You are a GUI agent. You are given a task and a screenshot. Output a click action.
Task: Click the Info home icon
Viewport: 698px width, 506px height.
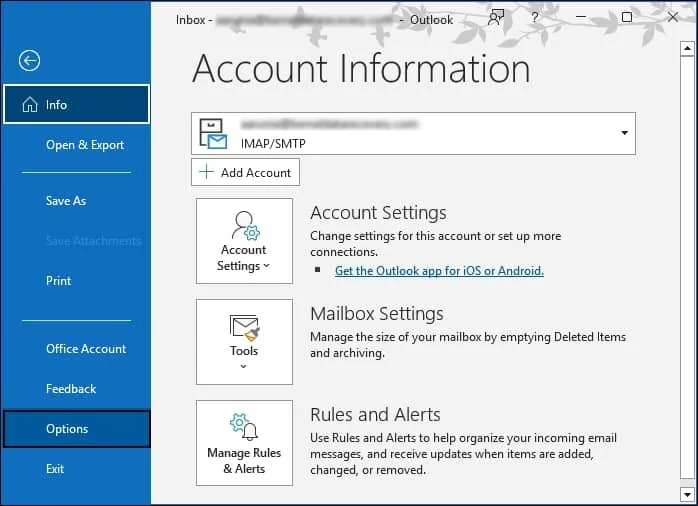(30, 105)
